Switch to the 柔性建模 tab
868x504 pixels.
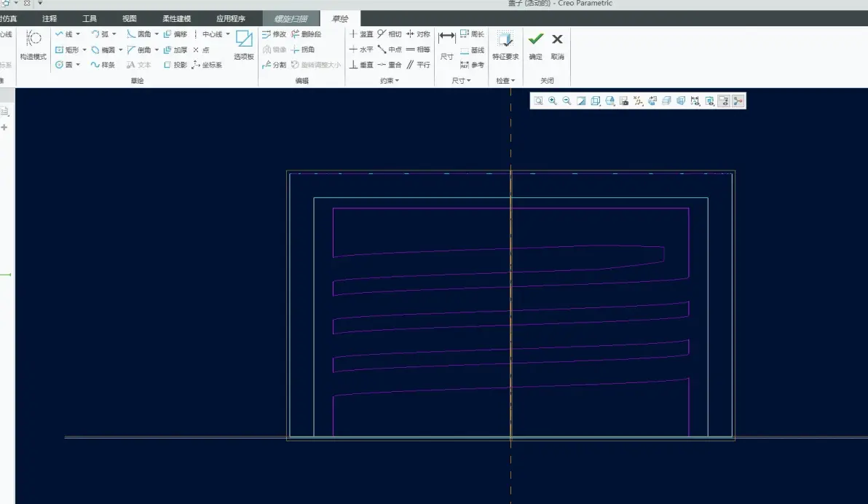click(x=177, y=19)
